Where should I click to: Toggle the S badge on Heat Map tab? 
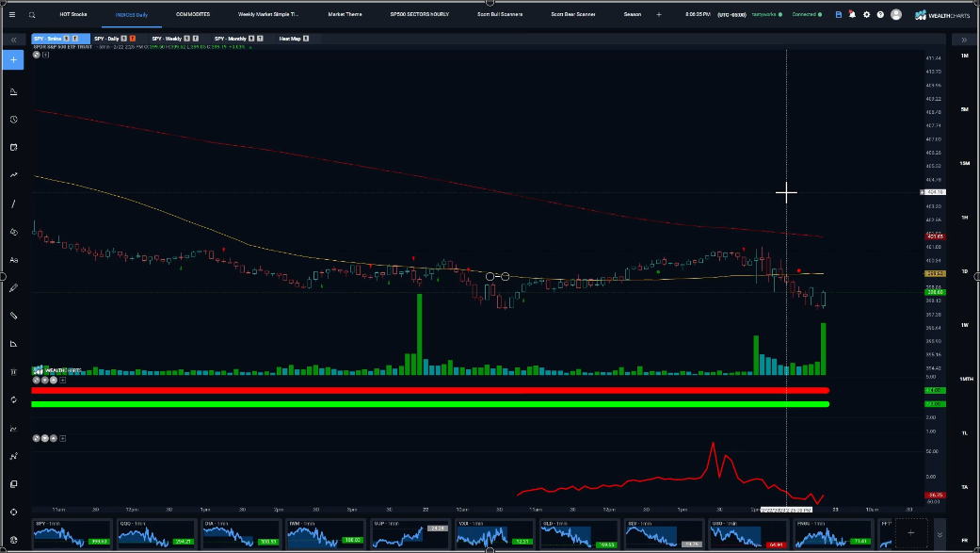point(306,39)
